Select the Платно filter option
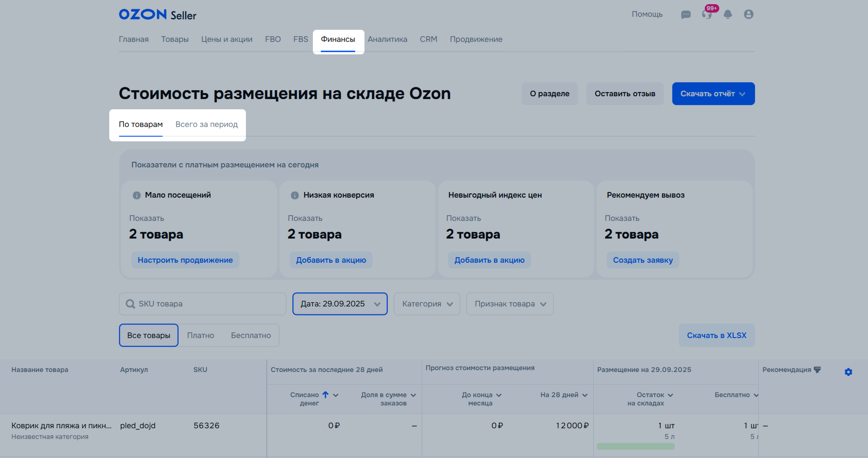The width and height of the screenshot is (868, 458). point(200,335)
